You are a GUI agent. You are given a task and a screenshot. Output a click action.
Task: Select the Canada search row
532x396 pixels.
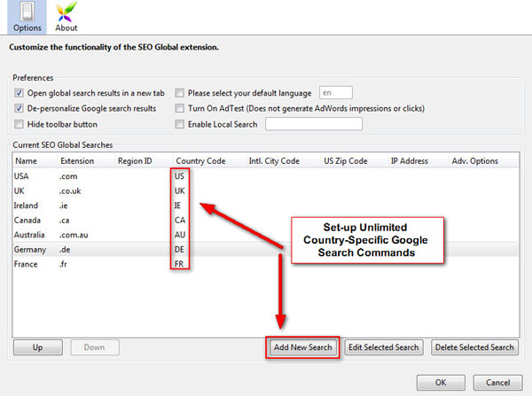(266, 220)
